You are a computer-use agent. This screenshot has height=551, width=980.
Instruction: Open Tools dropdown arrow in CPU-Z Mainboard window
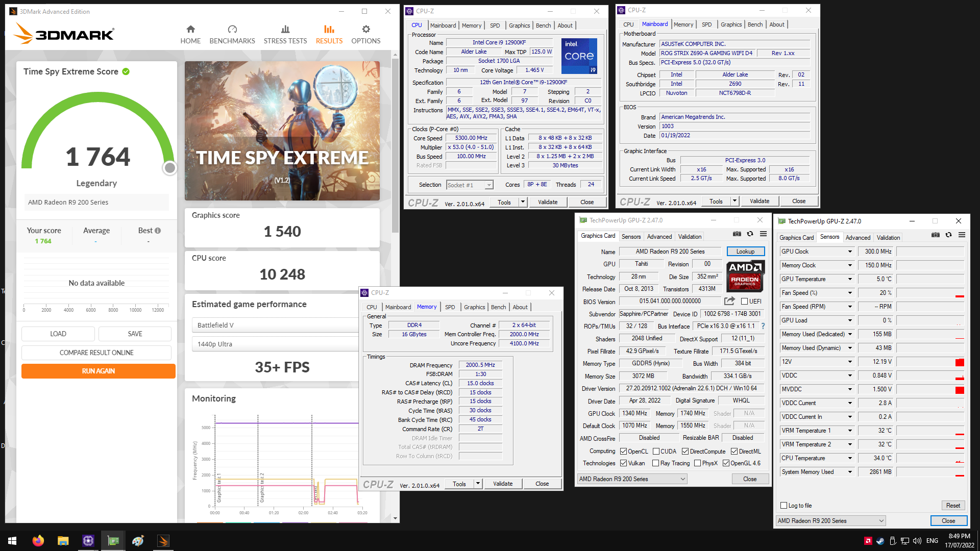coord(734,201)
